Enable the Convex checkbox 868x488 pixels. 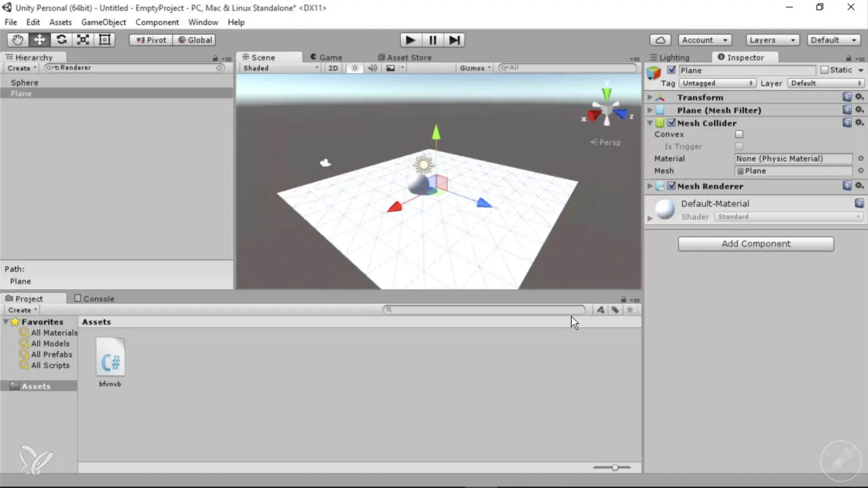click(739, 134)
